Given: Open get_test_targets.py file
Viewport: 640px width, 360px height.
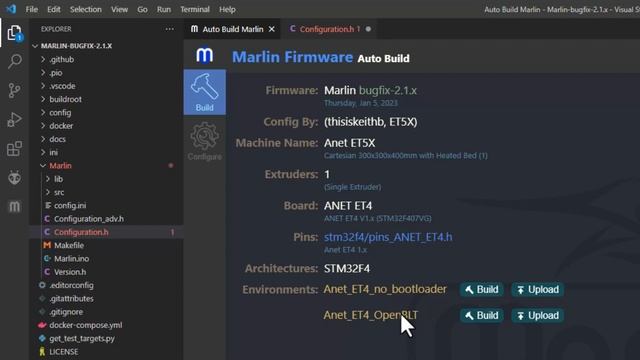Looking at the screenshot, I should pyautogui.click(x=82, y=338).
